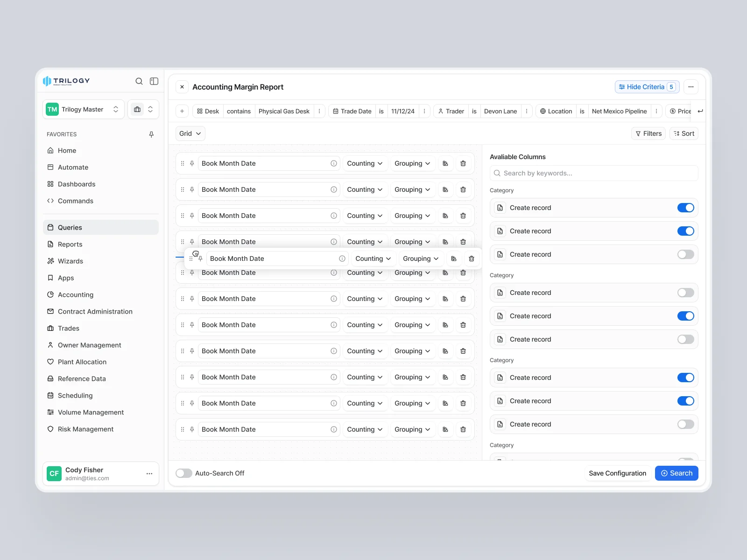This screenshot has height=560, width=747.
Task: Pin the last Book Month Date row
Action: pos(192,429)
